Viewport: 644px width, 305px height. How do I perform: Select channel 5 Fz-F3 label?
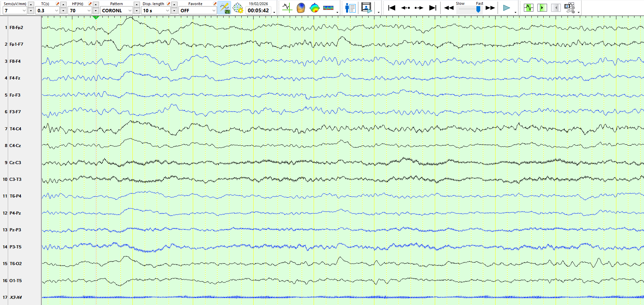[x=15, y=95]
